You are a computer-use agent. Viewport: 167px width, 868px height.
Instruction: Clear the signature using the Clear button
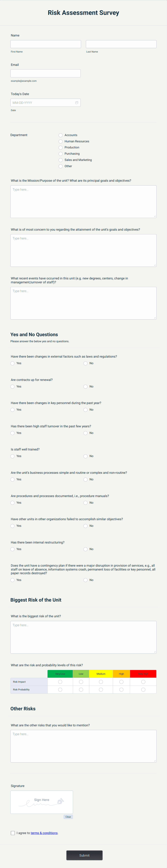(68, 817)
